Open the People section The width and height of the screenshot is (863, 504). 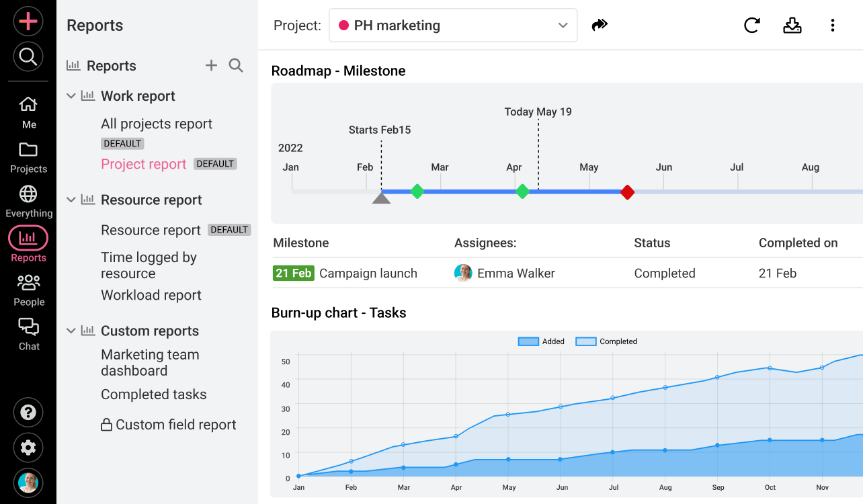(x=28, y=290)
